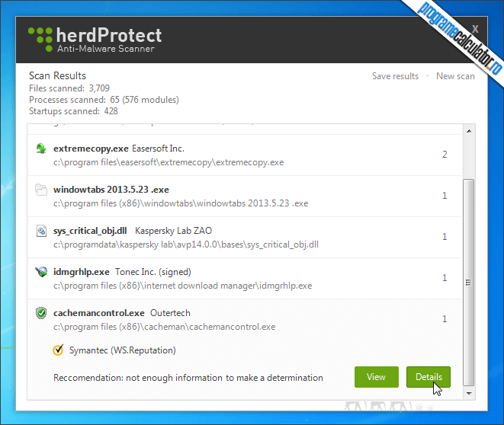
Task: Click the kaspersky lab bases path text
Action: coord(186,244)
